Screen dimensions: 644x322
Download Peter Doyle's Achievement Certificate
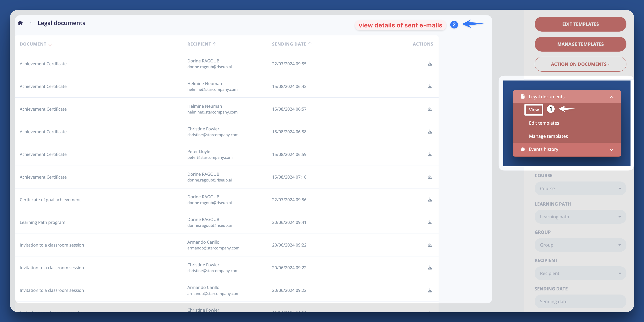point(430,154)
